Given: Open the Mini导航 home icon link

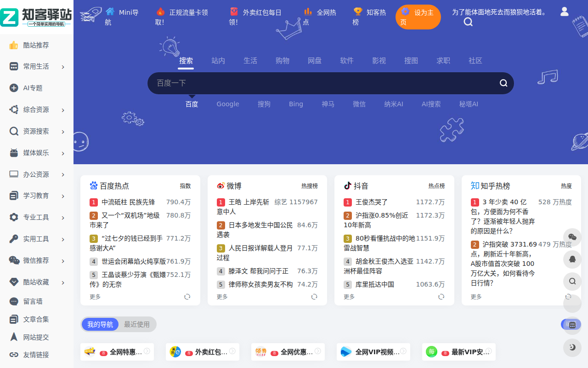Looking at the screenshot, I should [x=122, y=17].
